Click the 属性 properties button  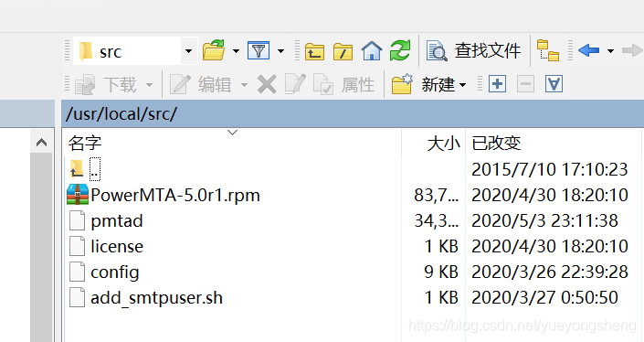[x=344, y=85]
